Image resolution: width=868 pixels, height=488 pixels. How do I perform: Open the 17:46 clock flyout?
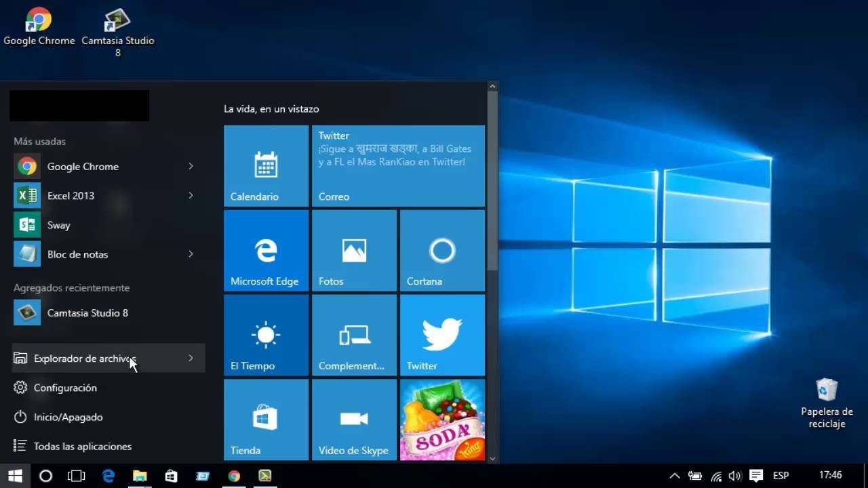(831, 476)
